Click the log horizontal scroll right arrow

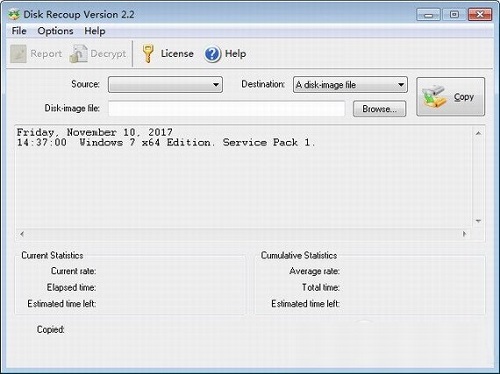pyautogui.click(x=464, y=234)
